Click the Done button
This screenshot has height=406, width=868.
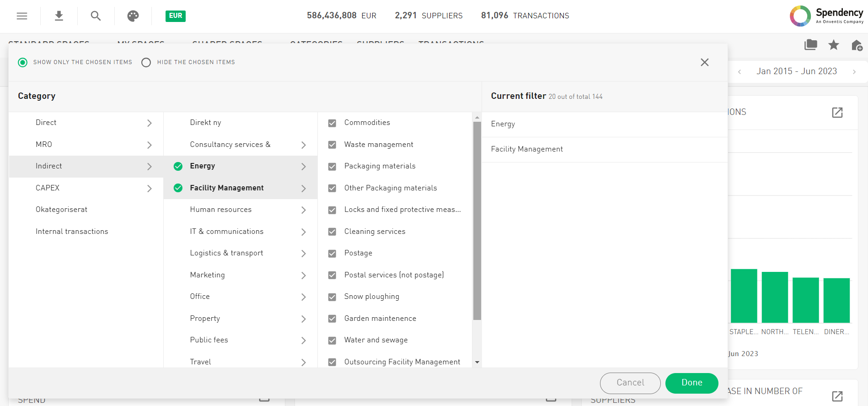(691, 383)
